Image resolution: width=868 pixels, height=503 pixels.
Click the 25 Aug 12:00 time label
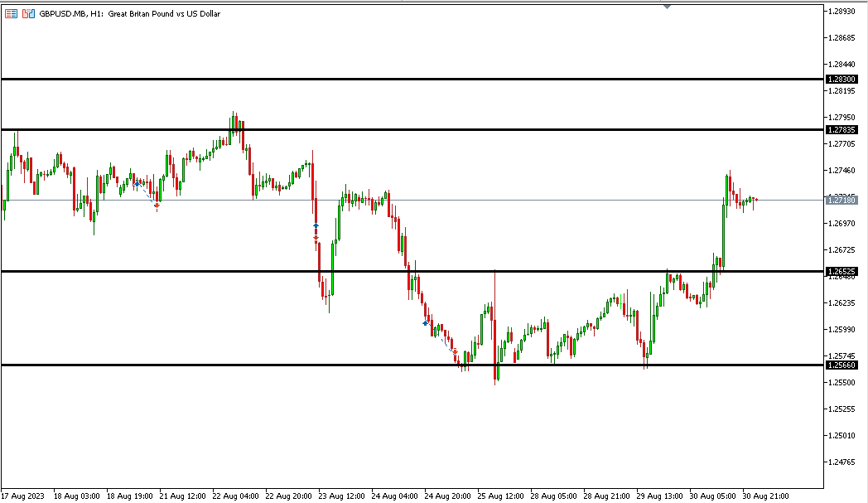point(501,496)
